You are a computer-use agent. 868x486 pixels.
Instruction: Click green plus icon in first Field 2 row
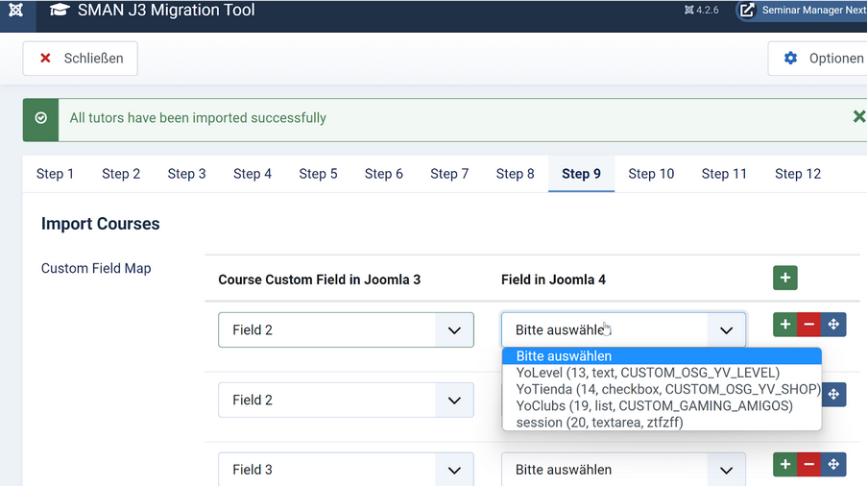(784, 325)
